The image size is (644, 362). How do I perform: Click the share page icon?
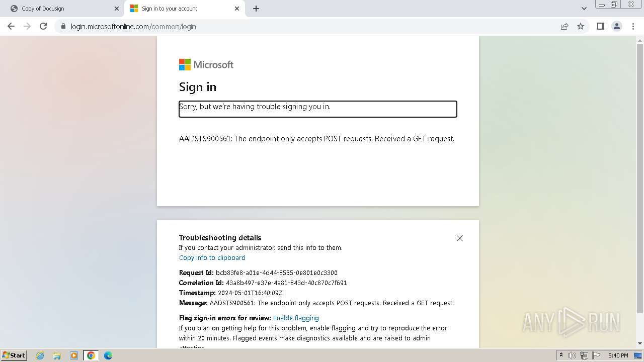click(565, 26)
